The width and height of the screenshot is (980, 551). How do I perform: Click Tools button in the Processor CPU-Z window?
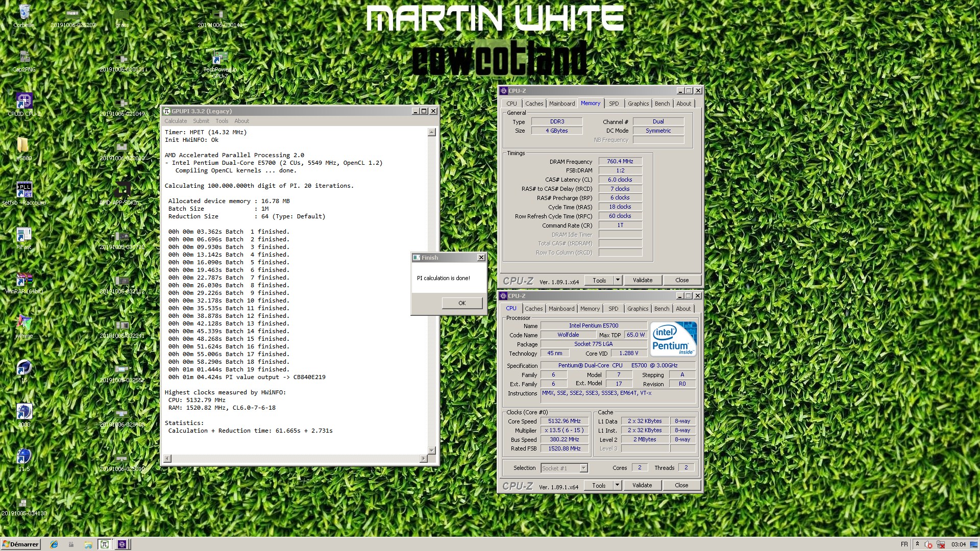click(599, 485)
